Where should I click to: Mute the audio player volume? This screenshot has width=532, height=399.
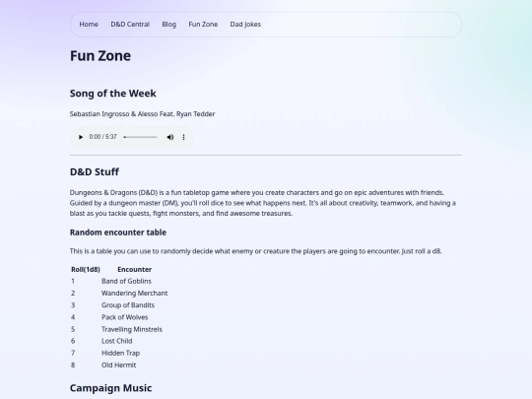tap(170, 137)
